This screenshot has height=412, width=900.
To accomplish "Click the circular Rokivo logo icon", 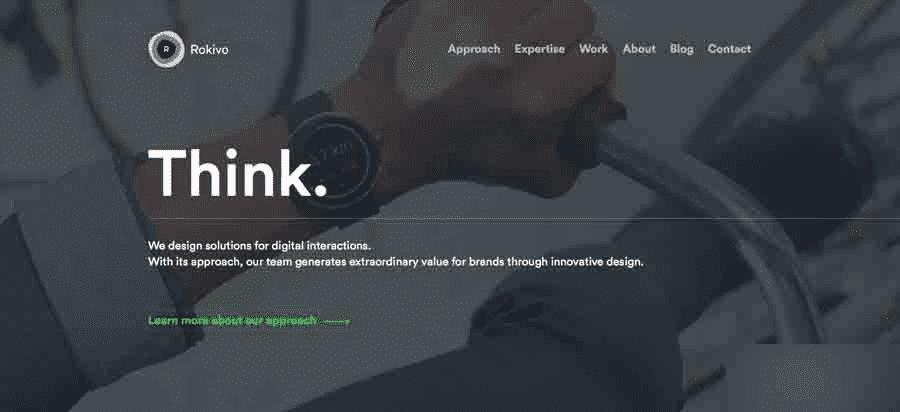I will point(166,50).
